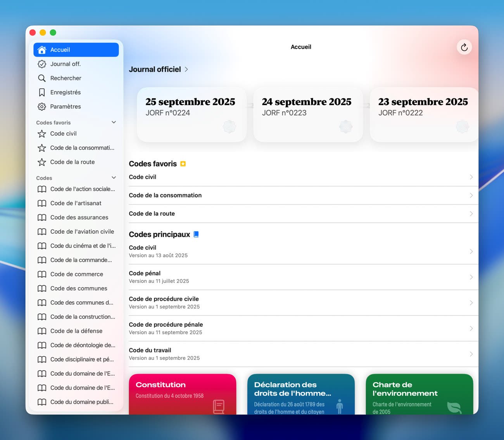The height and width of the screenshot is (440, 504).
Task: Click book icon of Code de déontologie de...
Action: click(42, 345)
